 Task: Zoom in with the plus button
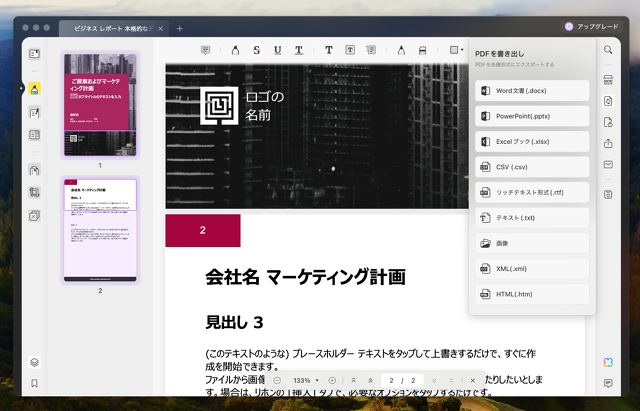click(x=332, y=380)
